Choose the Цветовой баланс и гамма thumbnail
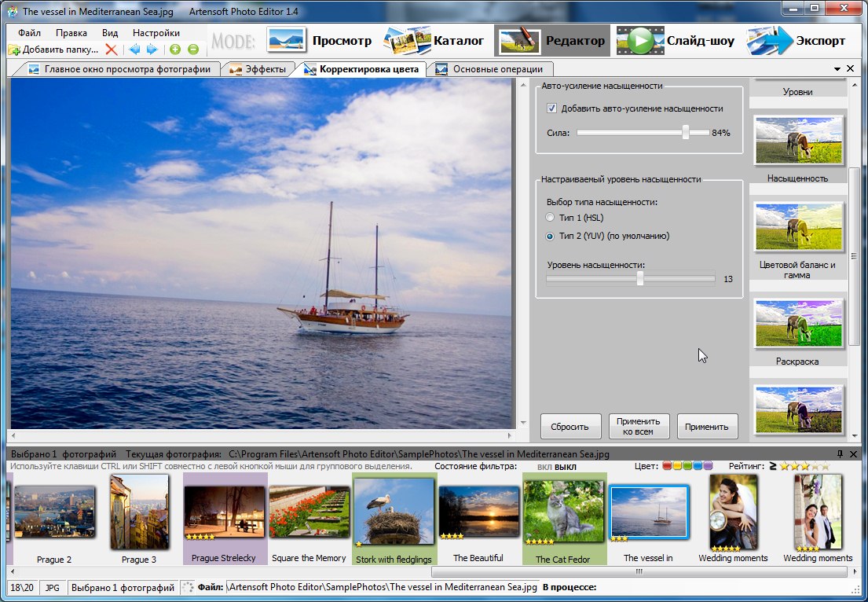The image size is (868, 602). pyautogui.click(x=798, y=226)
